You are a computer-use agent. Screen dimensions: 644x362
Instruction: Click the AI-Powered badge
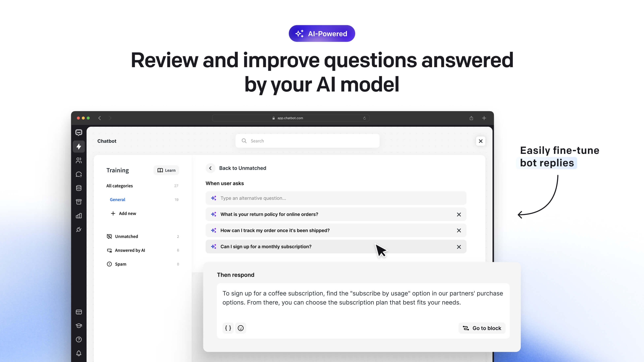point(322,33)
